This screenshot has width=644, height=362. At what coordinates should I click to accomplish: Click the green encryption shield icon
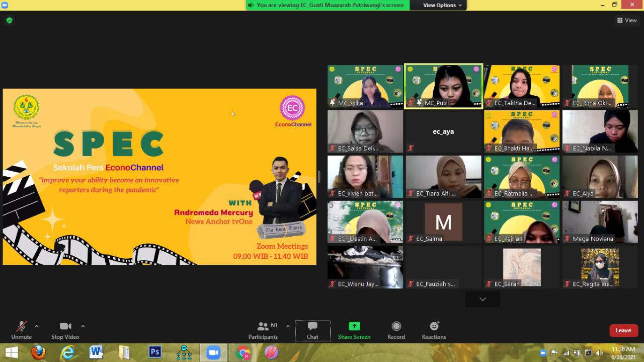[x=9, y=20]
